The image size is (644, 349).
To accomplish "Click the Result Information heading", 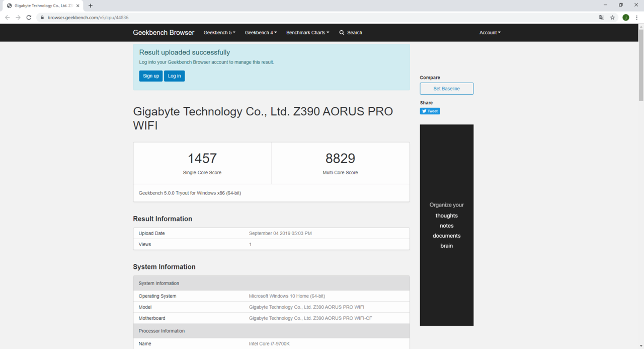I will 163,219.
